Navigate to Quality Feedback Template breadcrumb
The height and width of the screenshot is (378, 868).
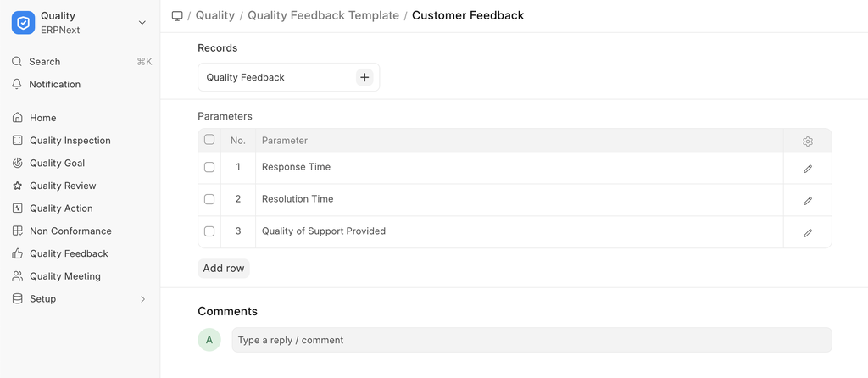(x=323, y=15)
